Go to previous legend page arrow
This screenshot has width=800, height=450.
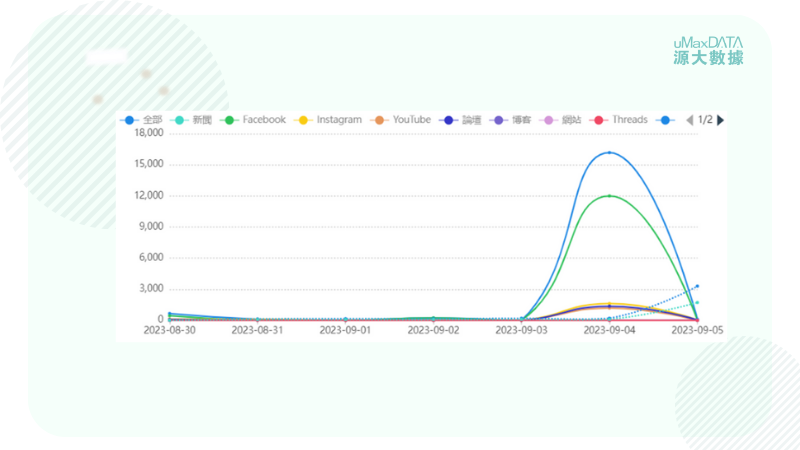[x=689, y=120]
